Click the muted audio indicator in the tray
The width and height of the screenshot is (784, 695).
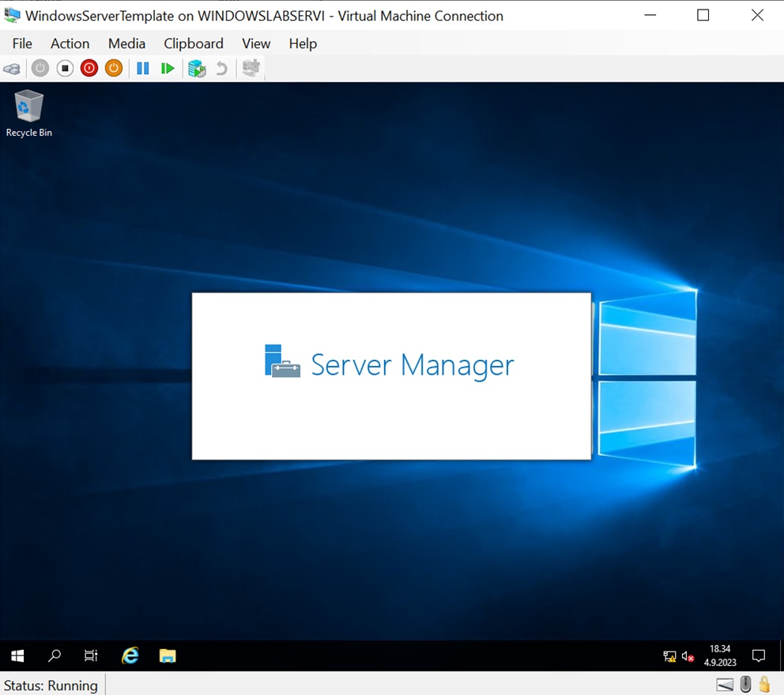687,655
